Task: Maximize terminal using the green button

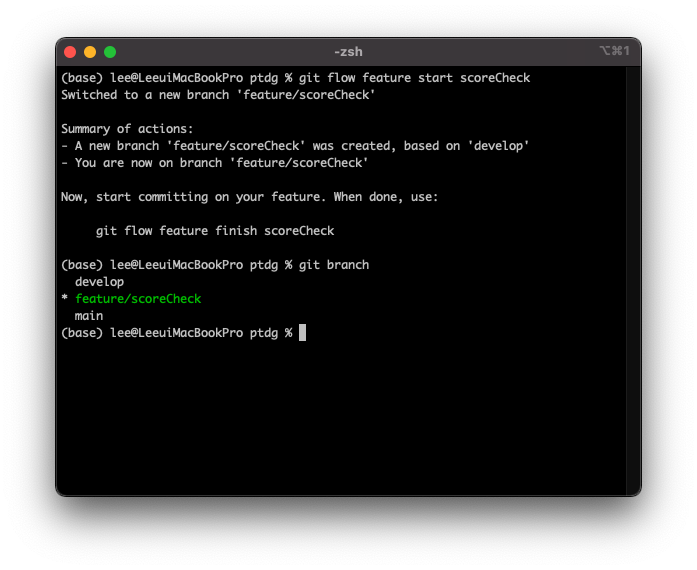Action: 110,52
